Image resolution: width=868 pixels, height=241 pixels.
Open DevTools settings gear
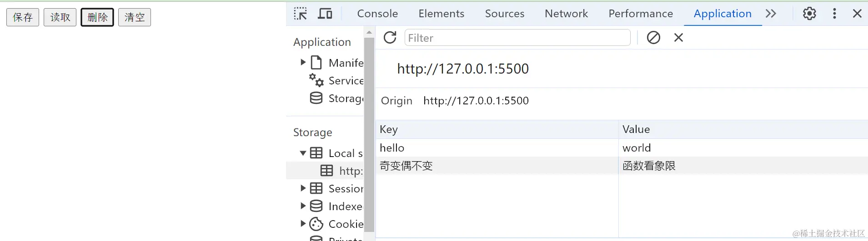809,14
